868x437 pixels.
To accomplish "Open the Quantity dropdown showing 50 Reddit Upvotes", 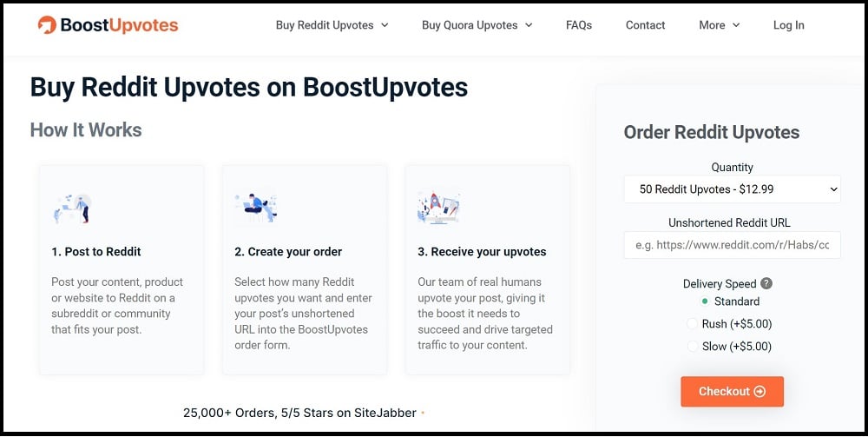I will click(x=732, y=189).
